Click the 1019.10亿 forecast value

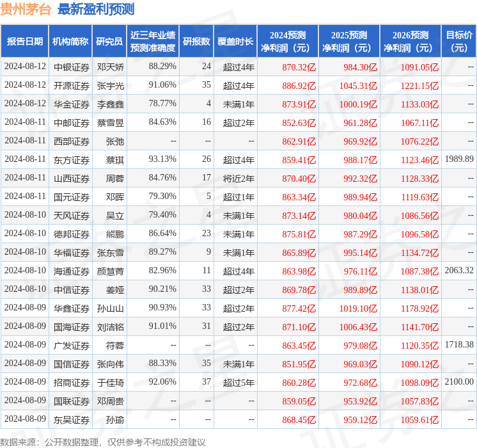point(358,309)
